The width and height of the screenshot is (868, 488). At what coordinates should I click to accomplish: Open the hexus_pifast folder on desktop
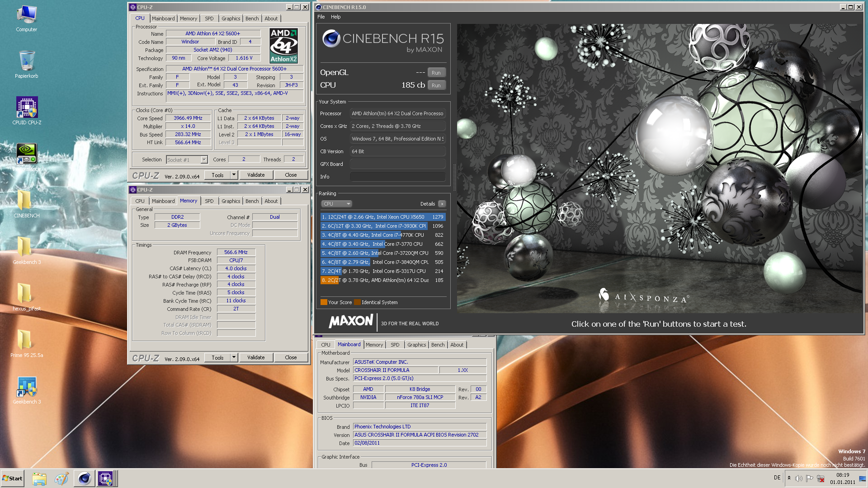coord(26,297)
